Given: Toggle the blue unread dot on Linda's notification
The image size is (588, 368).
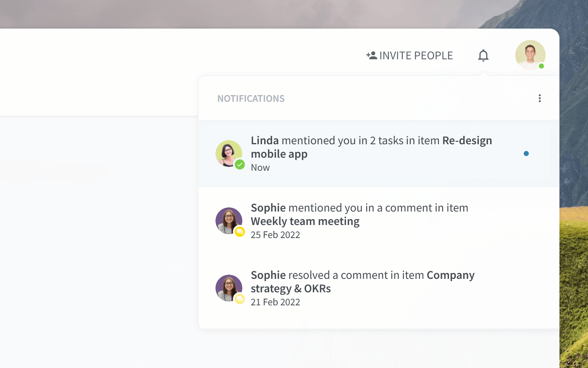Looking at the screenshot, I should coord(526,154).
